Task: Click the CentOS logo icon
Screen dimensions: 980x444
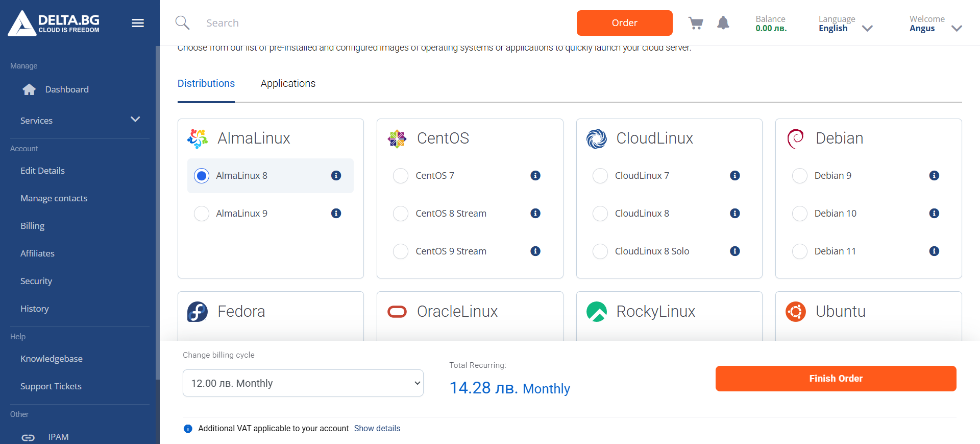Action: tap(397, 138)
